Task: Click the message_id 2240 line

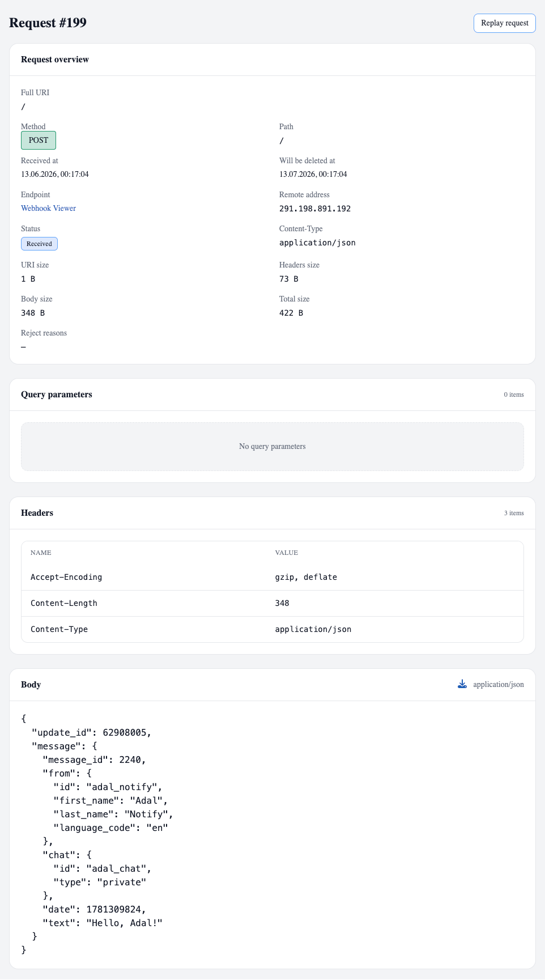Action: coord(94,760)
